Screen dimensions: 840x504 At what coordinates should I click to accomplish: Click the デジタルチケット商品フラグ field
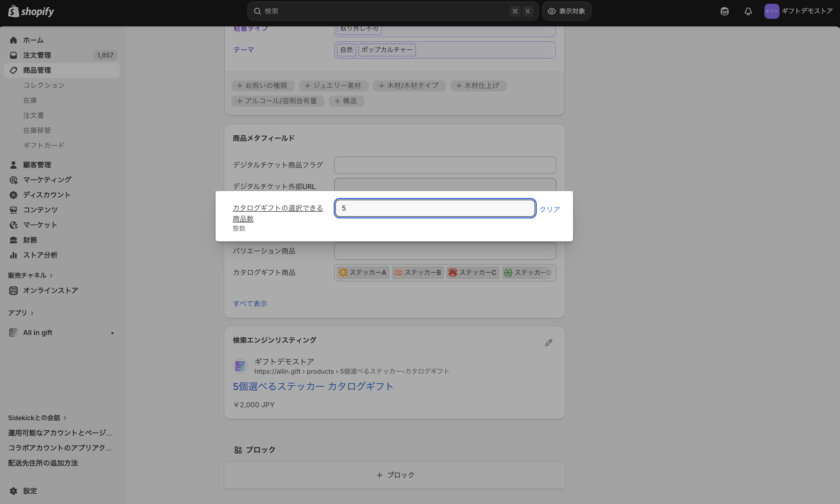[x=445, y=165]
